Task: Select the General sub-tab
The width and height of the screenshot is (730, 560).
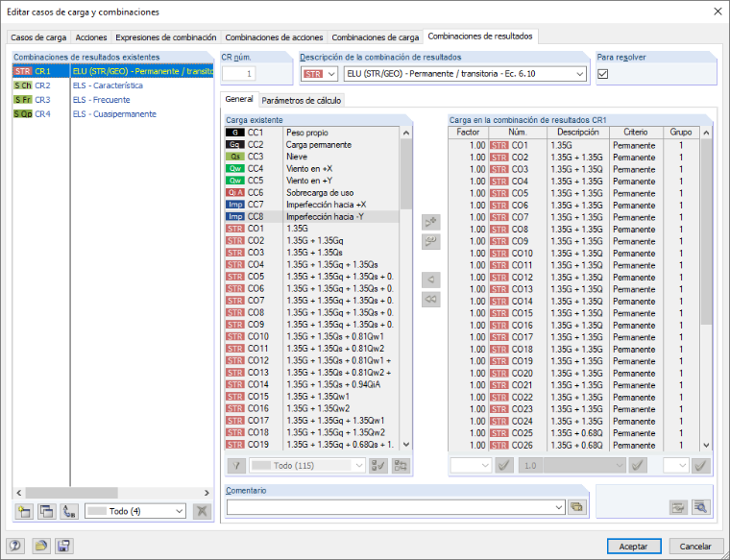Action: click(x=239, y=99)
